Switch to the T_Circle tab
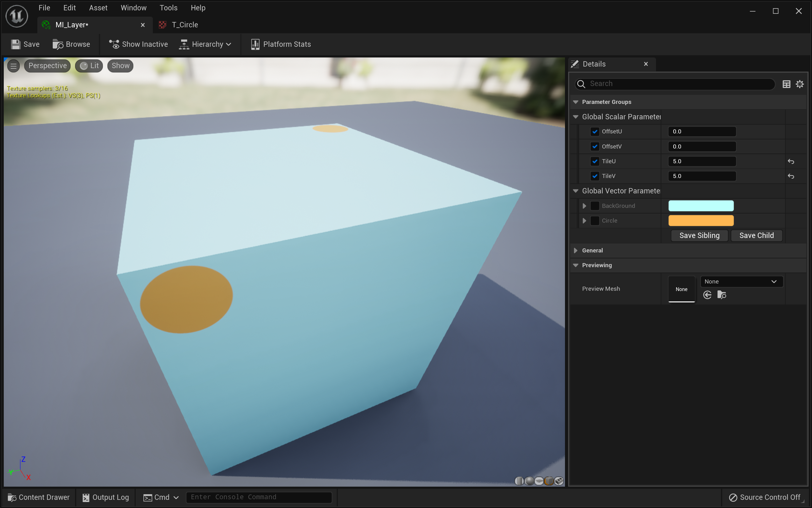812x508 pixels. click(184, 25)
